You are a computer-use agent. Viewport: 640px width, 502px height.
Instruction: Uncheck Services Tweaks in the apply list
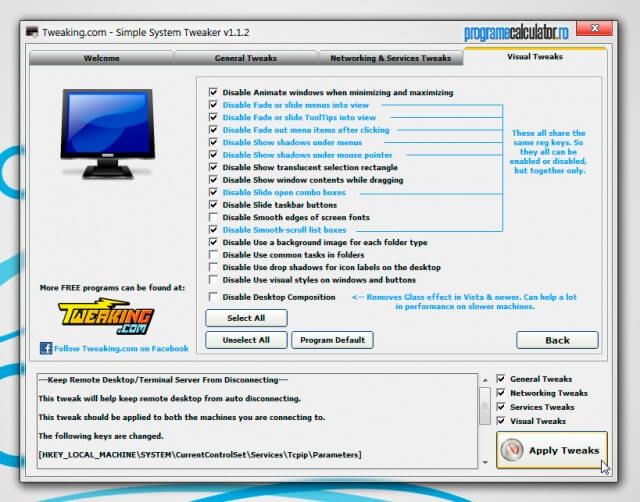tap(501, 407)
